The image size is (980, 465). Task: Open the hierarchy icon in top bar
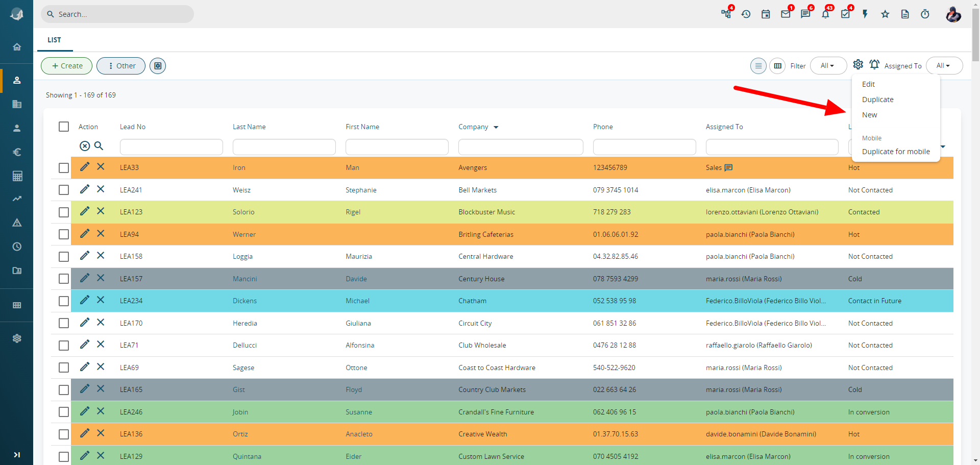(x=726, y=14)
